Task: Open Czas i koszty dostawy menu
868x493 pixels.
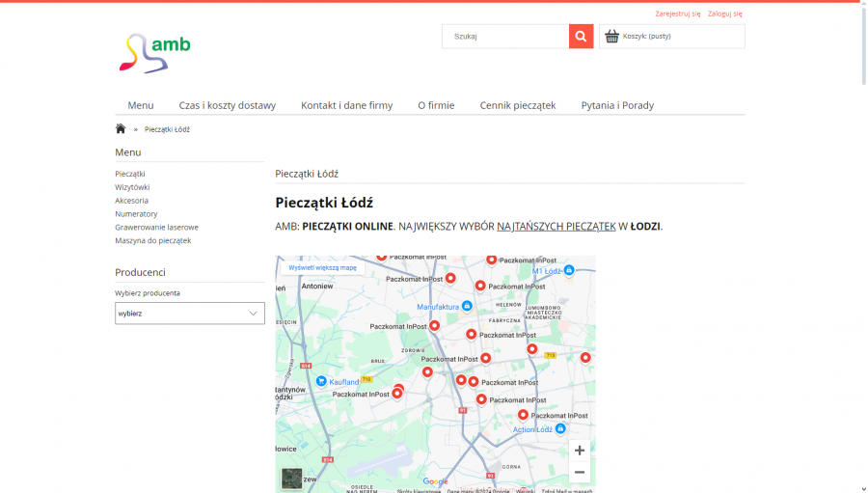Action: tap(227, 105)
